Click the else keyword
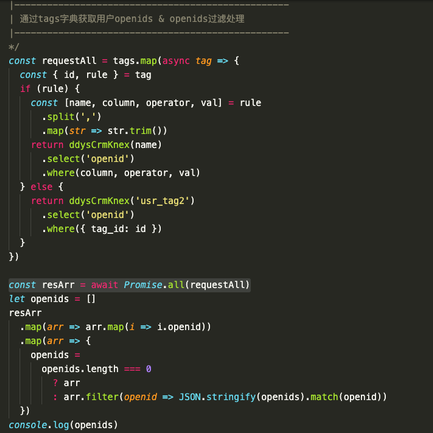This screenshot has width=433, height=433. click(x=41, y=187)
